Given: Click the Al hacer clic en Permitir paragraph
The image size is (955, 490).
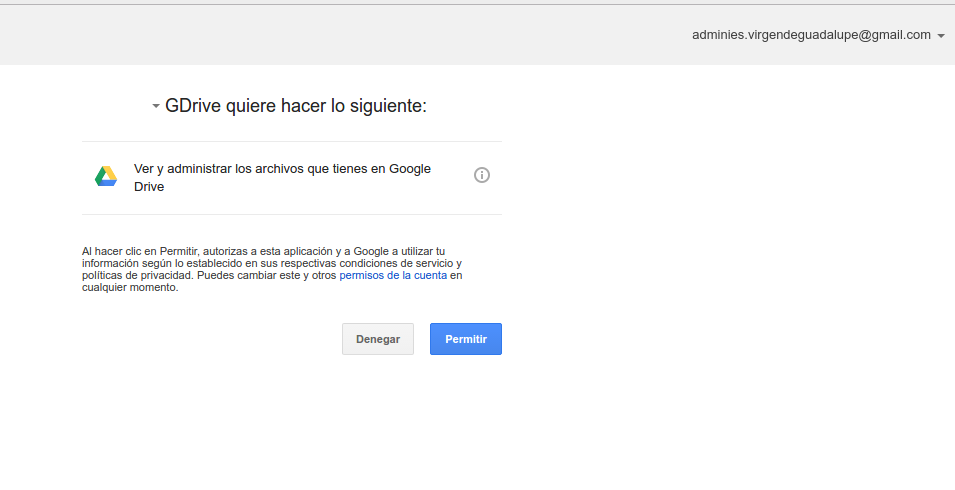Looking at the screenshot, I should coord(272,269).
